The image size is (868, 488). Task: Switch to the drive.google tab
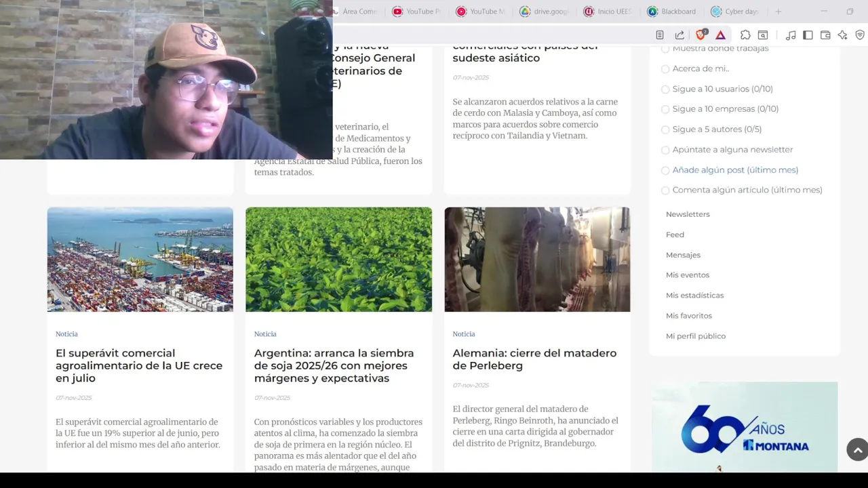point(544,12)
